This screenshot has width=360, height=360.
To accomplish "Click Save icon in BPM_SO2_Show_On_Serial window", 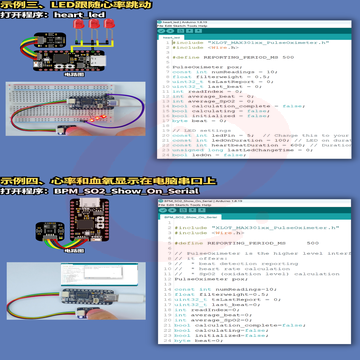I will pyautogui.click(x=201, y=210).
